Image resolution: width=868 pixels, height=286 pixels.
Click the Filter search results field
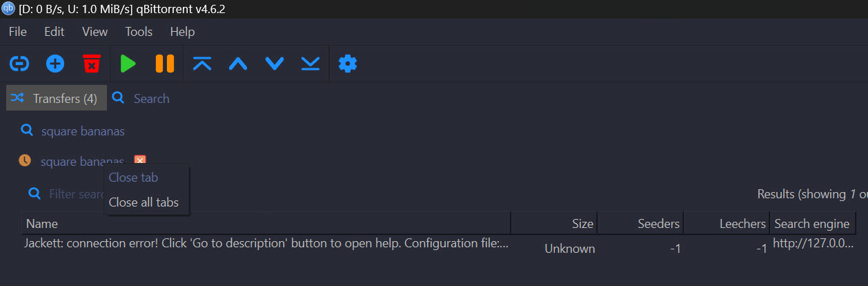(x=76, y=194)
